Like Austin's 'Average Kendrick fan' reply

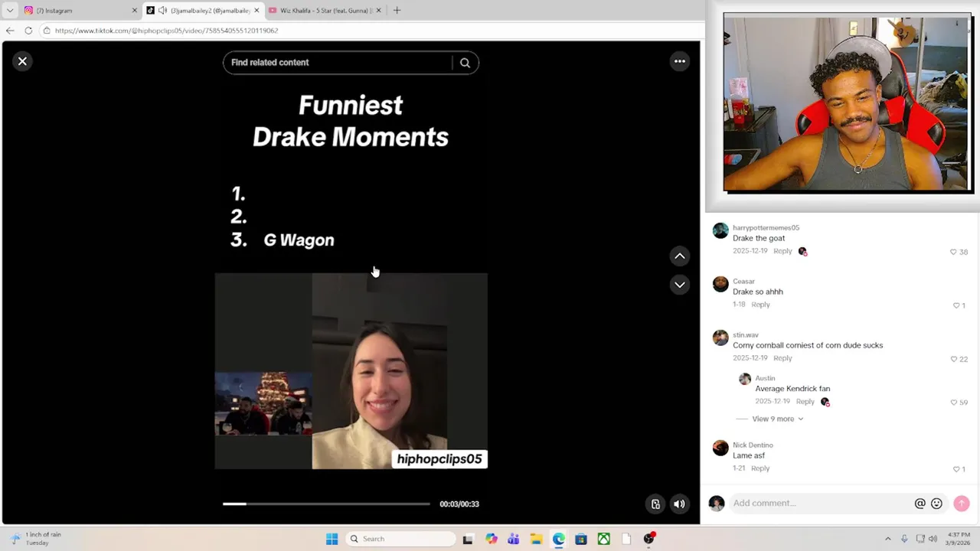pos(953,402)
